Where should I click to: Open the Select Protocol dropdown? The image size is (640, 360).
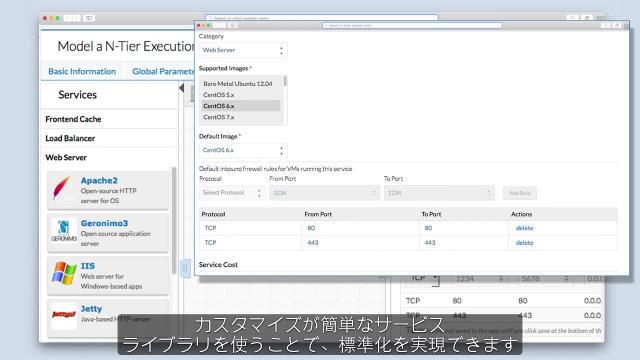231,193
